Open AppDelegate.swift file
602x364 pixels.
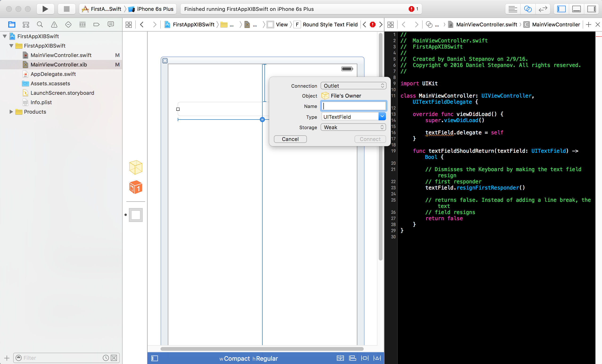tap(53, 74)
